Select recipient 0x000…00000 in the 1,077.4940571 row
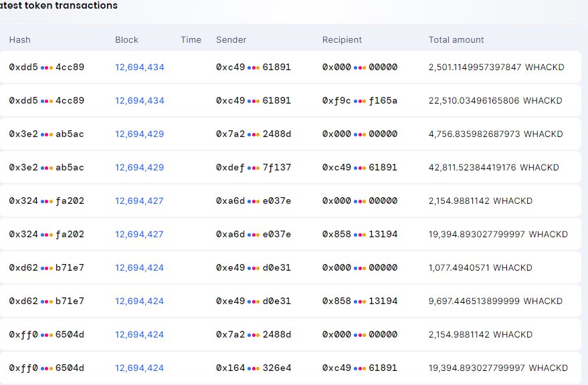Image resolution: width=588 pixels, height=385 pixels. pyautogui.click(x=360, y=267)
